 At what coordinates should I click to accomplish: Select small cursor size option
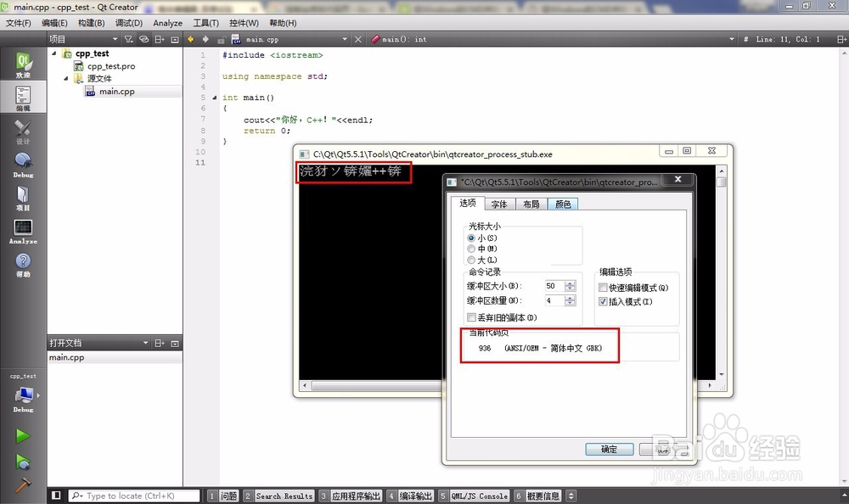(x=471, y=238)
